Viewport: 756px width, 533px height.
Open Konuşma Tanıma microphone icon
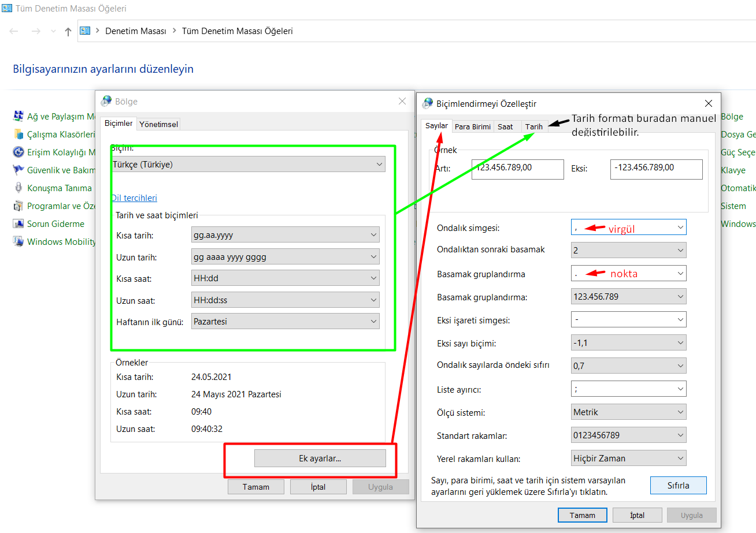click(x=18, y=188)
